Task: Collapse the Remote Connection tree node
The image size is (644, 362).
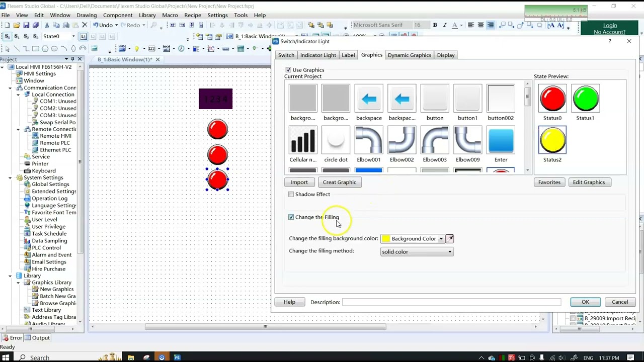Action: (x=18, y=129)
